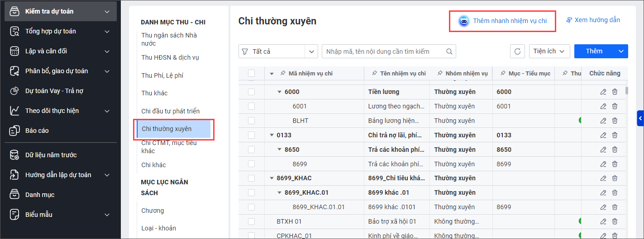Image resolution: width=644 pixels, height=239 pixels.
Task: Click Thêm nhanh nhiệm vụ chi button
Action: (x=502, y=21)
